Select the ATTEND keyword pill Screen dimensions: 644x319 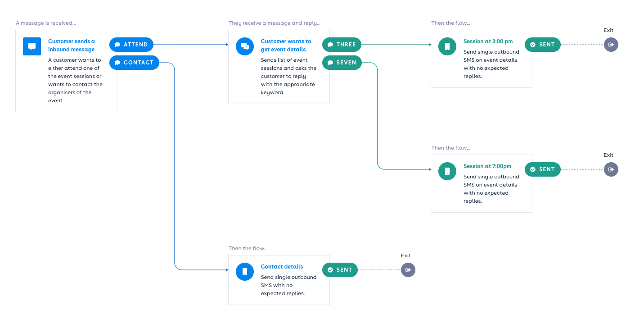131,45
